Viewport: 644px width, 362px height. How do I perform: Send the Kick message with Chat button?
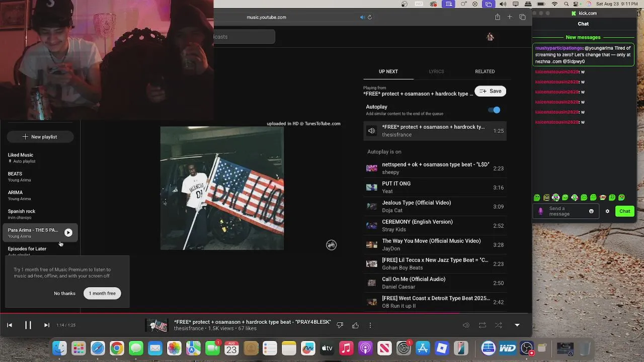coord(625,211)
